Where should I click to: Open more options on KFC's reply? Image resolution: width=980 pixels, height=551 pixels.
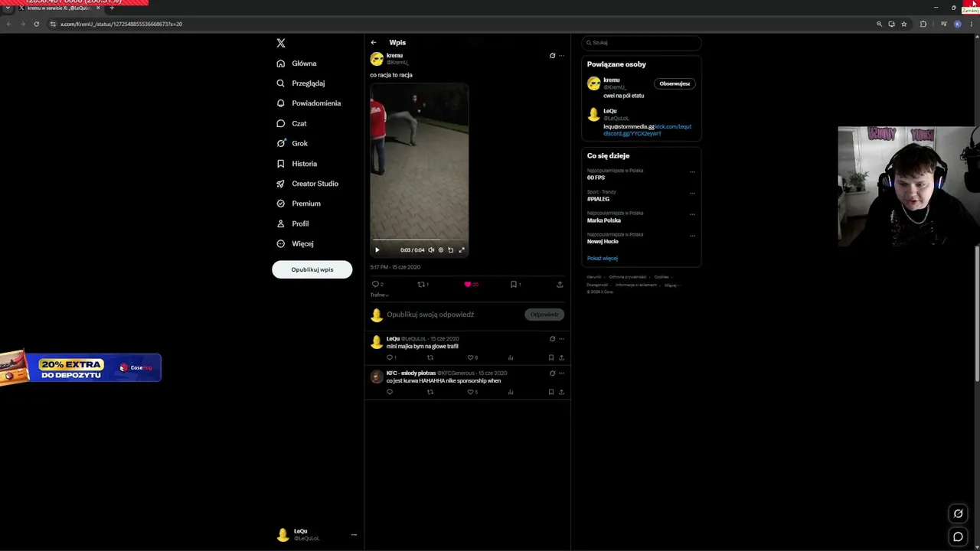(561, 373)
